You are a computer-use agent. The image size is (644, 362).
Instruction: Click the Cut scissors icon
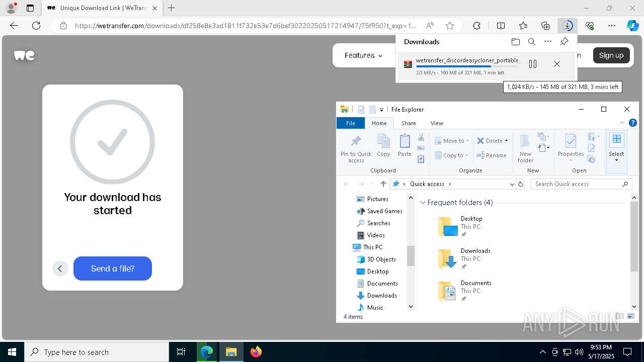pos(421,137)
